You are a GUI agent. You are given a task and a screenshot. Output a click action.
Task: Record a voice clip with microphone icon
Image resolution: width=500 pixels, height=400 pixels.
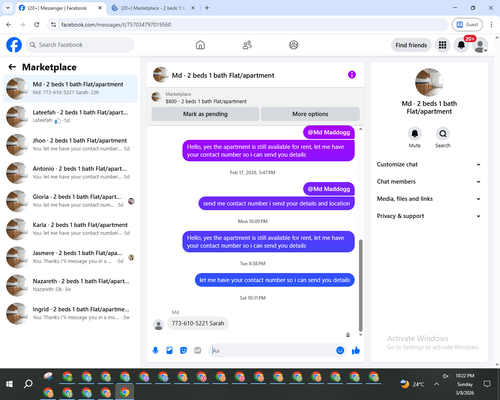(x=155, y=350)
